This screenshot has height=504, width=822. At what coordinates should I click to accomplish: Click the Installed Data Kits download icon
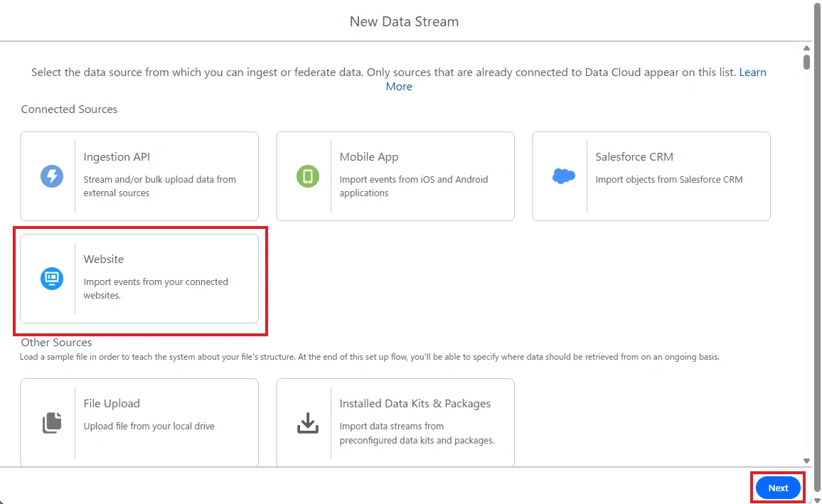click(308, 423)
